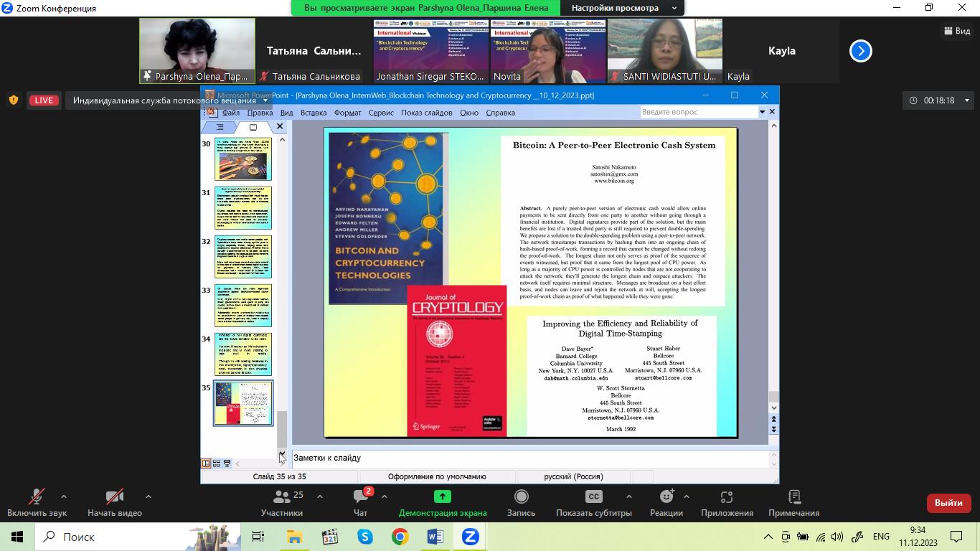Click the PowerPoint document icon in menu bar
Viewport: 980px width, 551px height.
point(211,113)
